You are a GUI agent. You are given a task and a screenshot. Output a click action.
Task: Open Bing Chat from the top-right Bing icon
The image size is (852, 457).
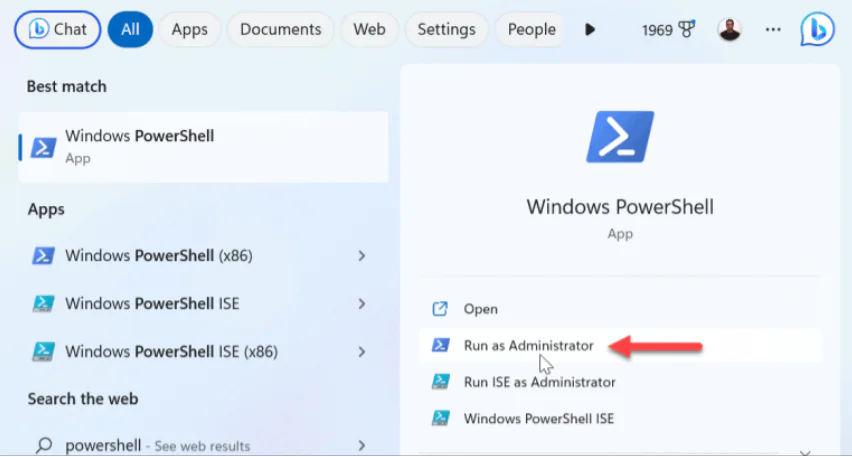tap(817, 29)
